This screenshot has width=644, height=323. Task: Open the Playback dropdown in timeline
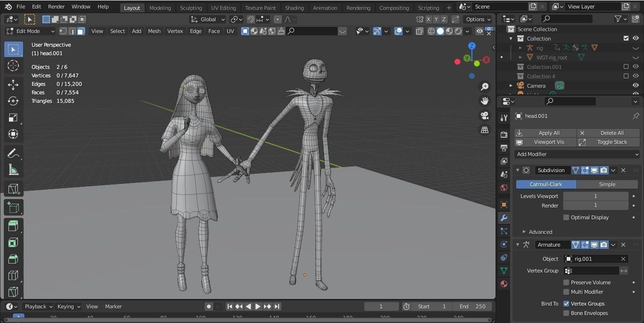[x=39, y=306]
